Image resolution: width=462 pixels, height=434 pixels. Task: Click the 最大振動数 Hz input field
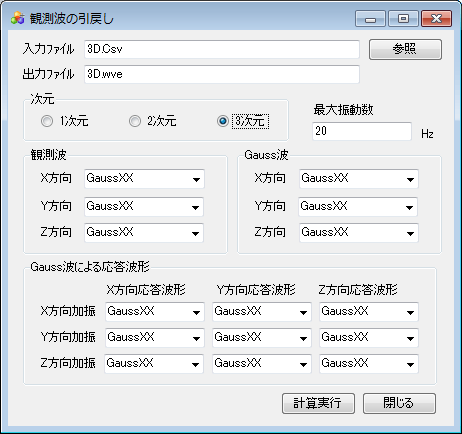click(362, 131)
